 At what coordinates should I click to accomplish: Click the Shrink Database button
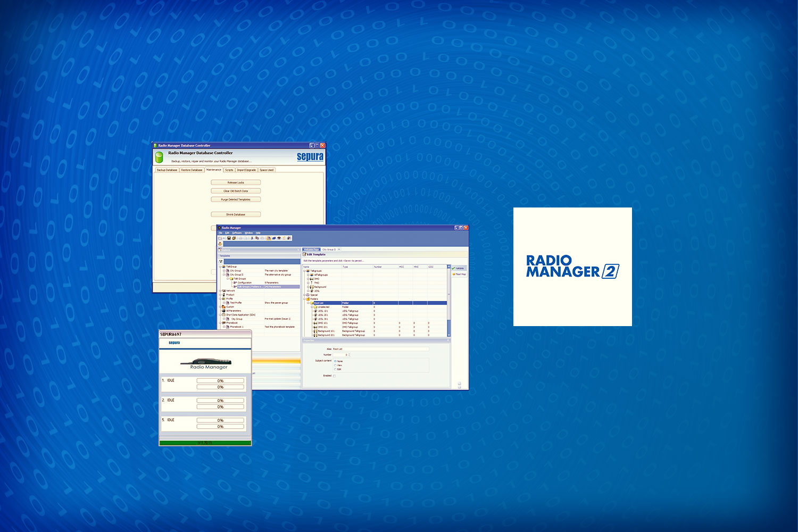pos(236,214)
